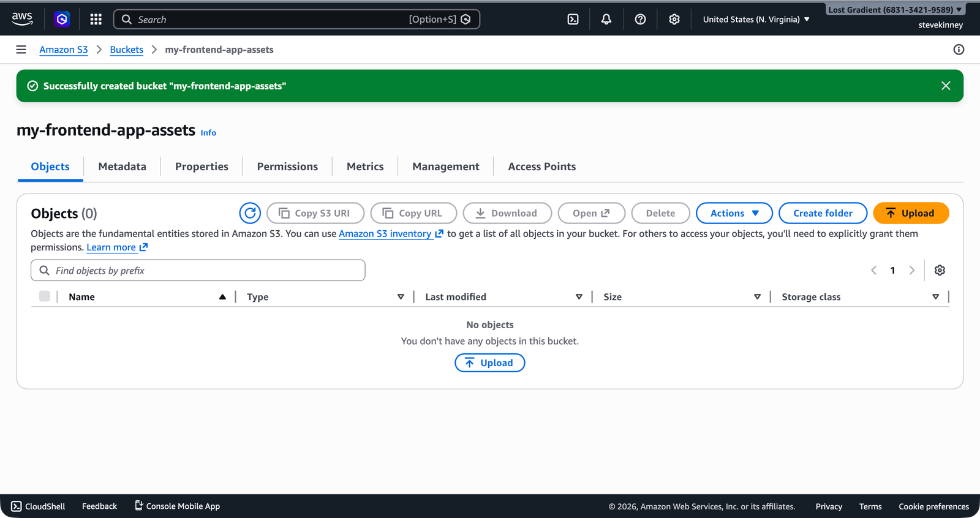Sort by Size column arrow
The height and width of the screenshot is (518, 980).
click(x=757, y=297)
